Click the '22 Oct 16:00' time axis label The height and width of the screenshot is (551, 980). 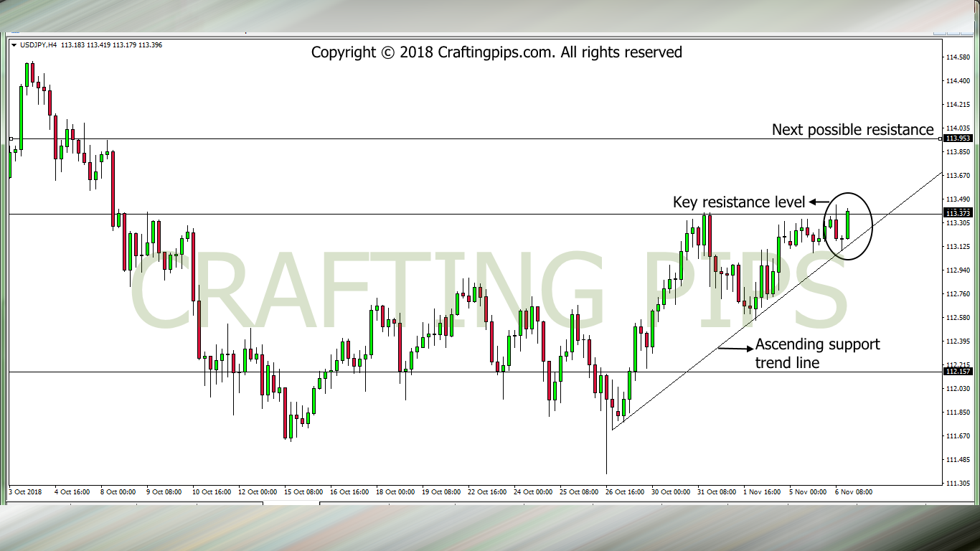(x=487, y=492)
